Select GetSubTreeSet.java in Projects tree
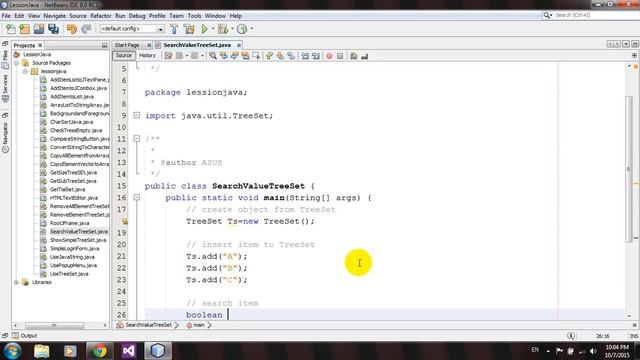This screenshot has height=360, width=640. tap(73, 181)
